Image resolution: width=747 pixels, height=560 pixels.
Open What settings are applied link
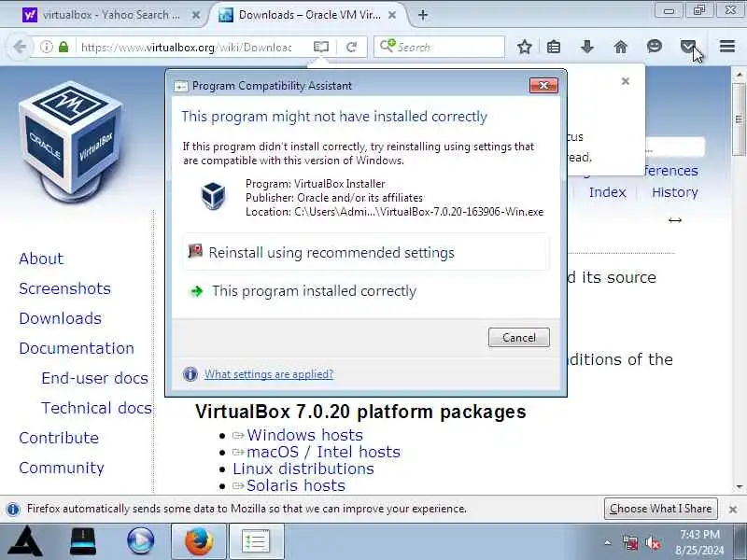click(x=269, y=374)
